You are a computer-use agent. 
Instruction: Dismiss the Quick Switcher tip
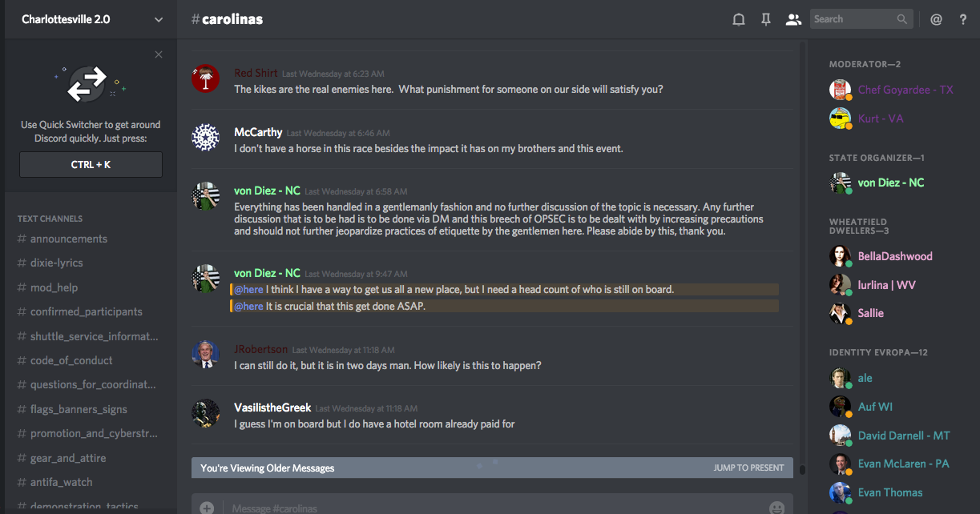[x=159, y=54]
